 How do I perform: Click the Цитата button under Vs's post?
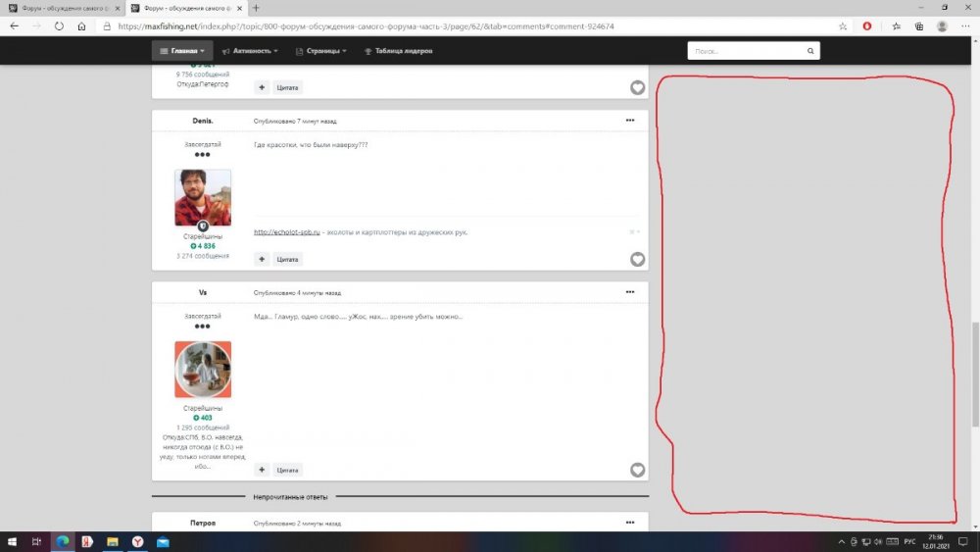pos(287,470)
